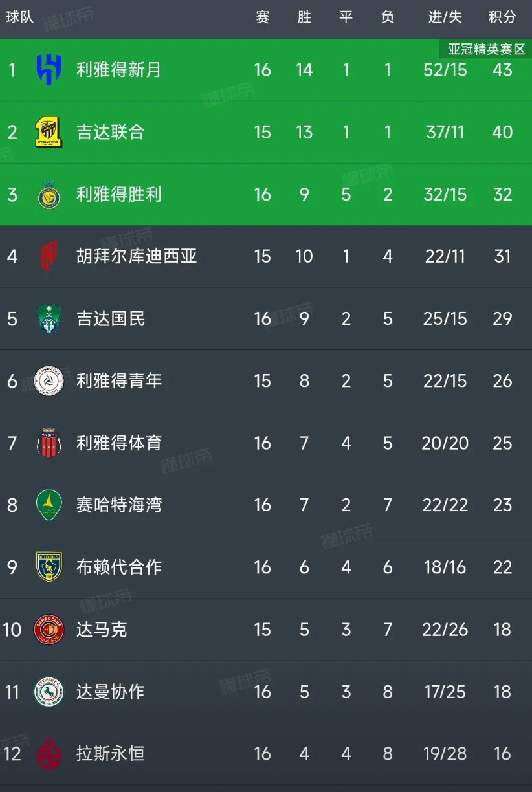Open the Al Hilal crest beside 利雅得新月
Image resolution: width=532 pixels, height=792 pixels.
[x=49, y=70]
